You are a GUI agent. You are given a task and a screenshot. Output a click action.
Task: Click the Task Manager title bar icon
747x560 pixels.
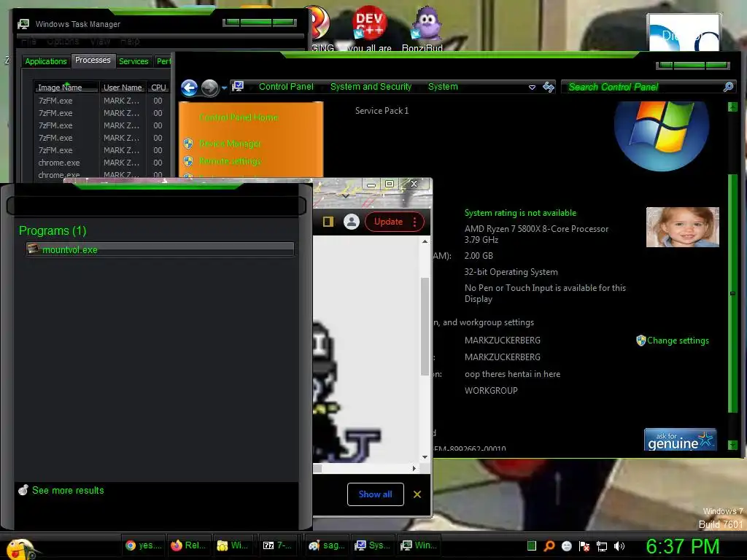pos(23,24)
